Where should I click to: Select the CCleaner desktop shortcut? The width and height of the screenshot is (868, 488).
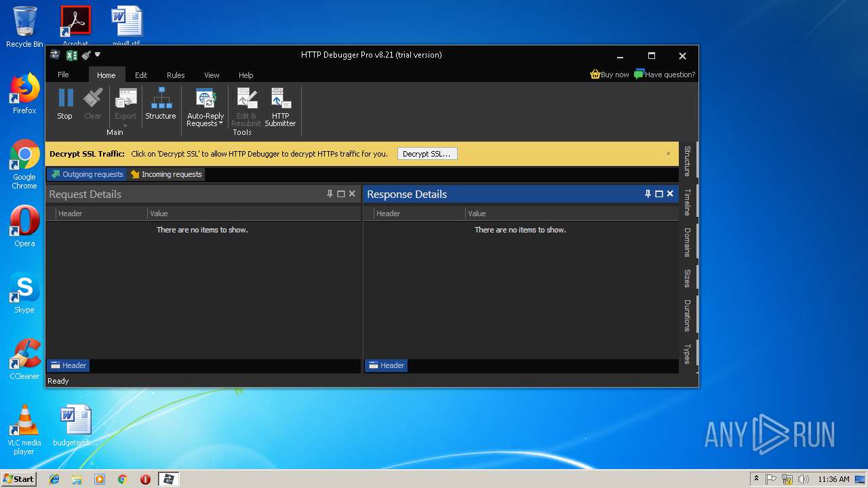(24, 359)
